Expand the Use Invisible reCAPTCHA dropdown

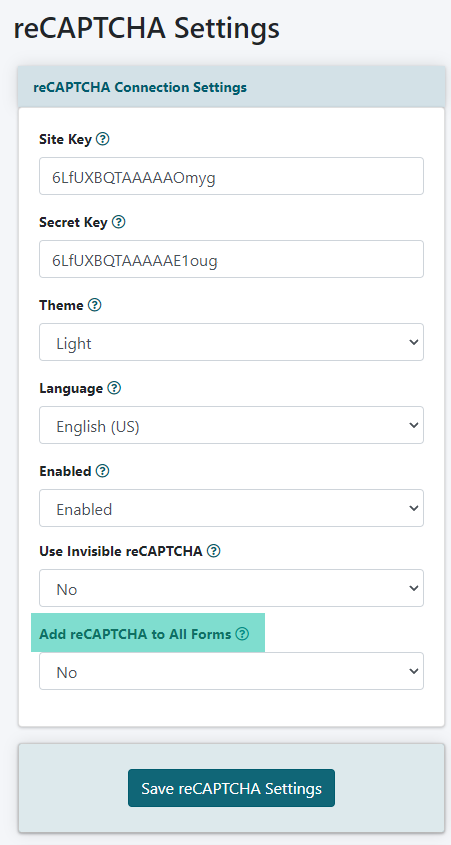tap(231, 588)
